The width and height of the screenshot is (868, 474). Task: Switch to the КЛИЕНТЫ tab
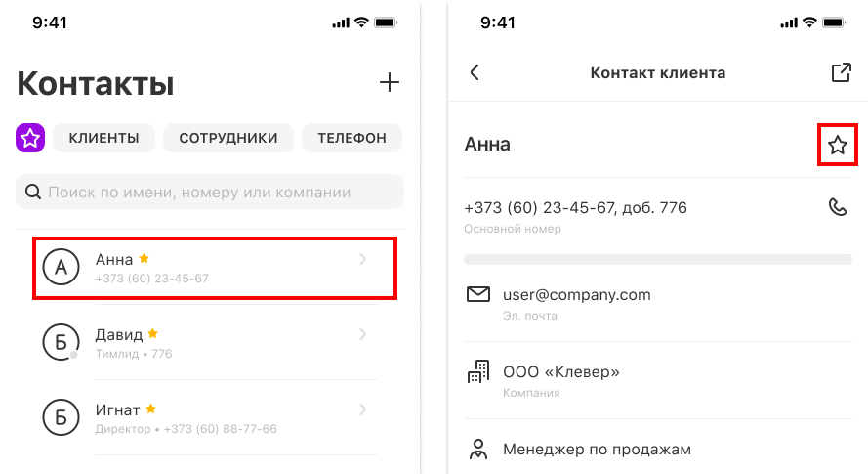(104, 138)
